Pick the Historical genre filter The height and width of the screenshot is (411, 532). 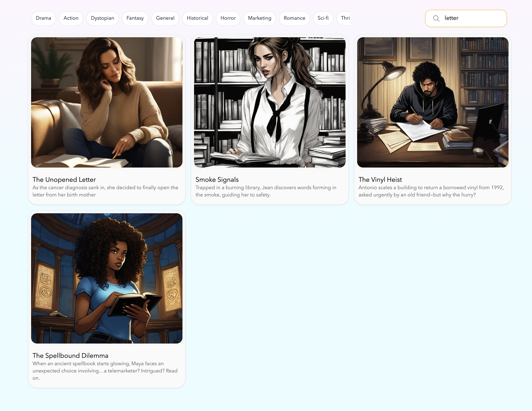[x=197, y=18]
